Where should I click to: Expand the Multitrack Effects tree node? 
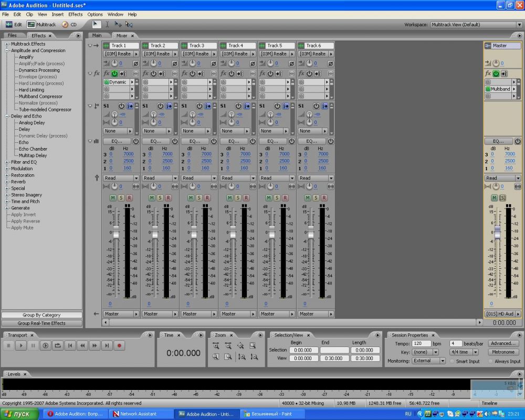click(7, 44)
